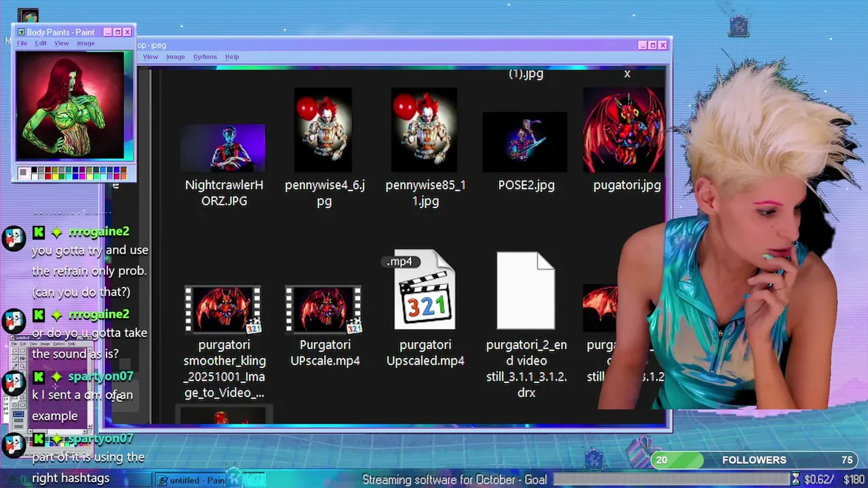The width and height of the screenshot is (868, 488).
Task: Click the follower goal number 75
Action: [847, 460]
